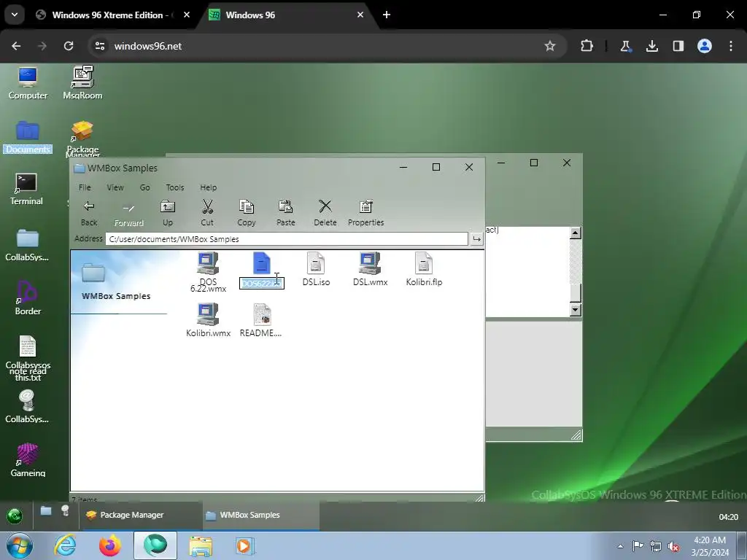This screenshot has width=747, height=560.
Task: Close the Windows 96 browser tab
Action: 360,15
